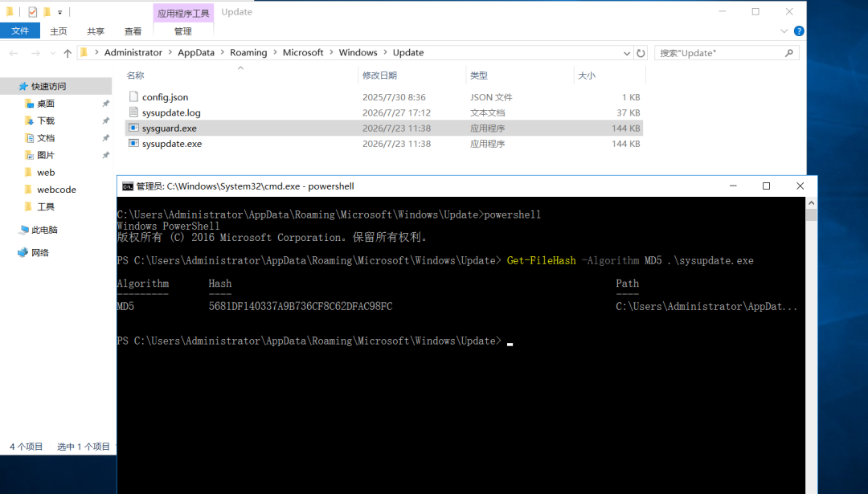Open the 管理 ribbon tab

pyautogui.click(x=182, y=31)
